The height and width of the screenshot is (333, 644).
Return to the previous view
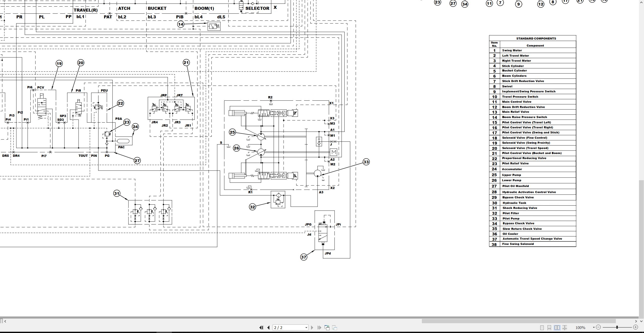coord(327,327)
